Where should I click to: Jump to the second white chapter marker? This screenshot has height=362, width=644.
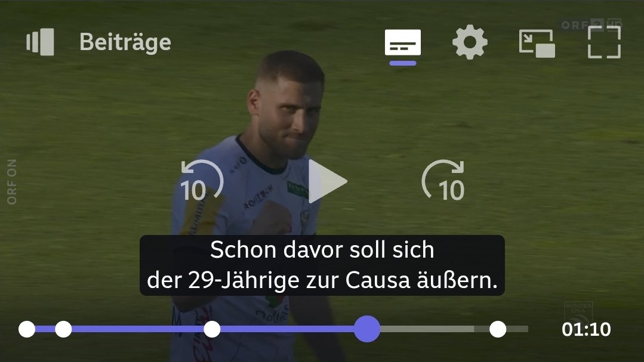pyautogui.click(x=63, y=329)
